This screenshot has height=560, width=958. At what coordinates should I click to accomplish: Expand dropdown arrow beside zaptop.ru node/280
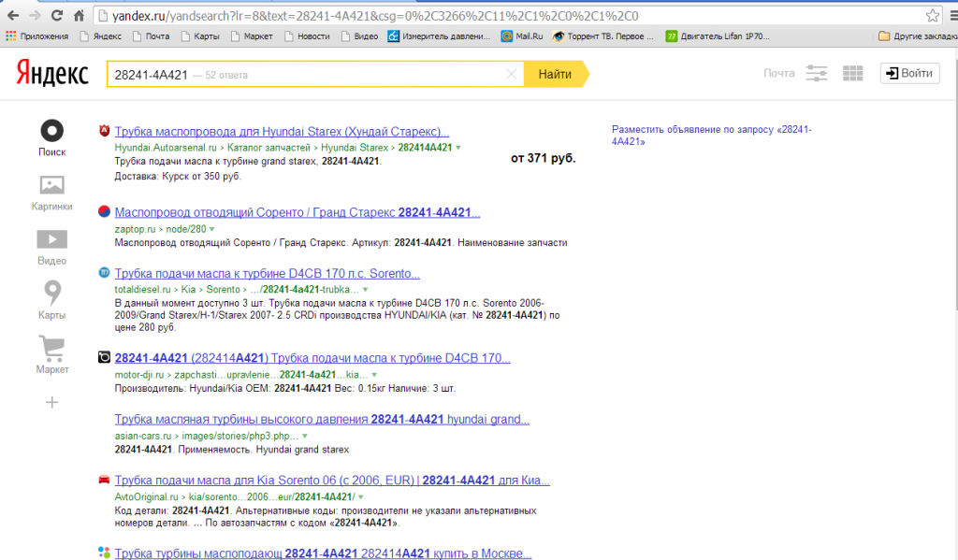pos(212,229)
